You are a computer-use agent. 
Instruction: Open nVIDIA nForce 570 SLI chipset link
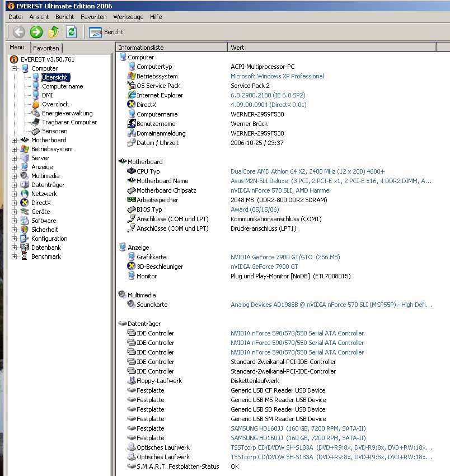[280, 190]
